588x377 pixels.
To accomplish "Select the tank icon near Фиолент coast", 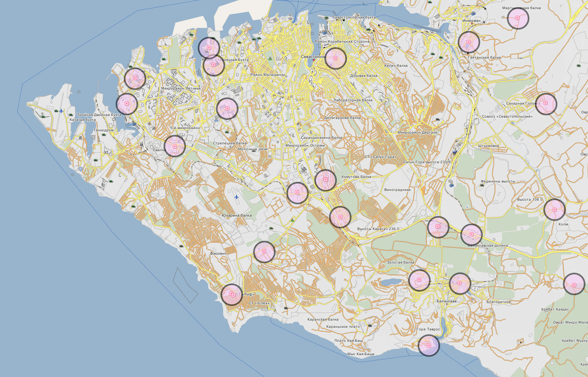I will (x=181, y=246).
